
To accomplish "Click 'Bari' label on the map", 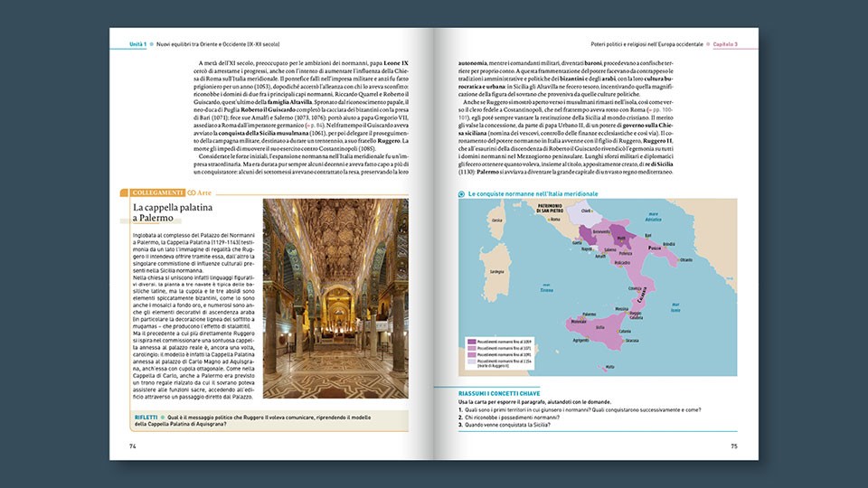I will (647, 235).
